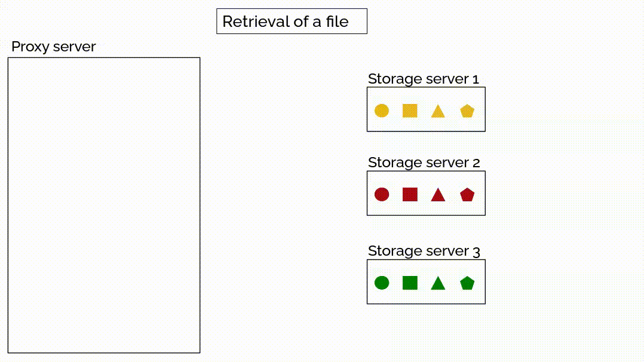This screenshot has width=644, height=362.
Task: Click the Storage server 3 label
Action: [424, 251]
